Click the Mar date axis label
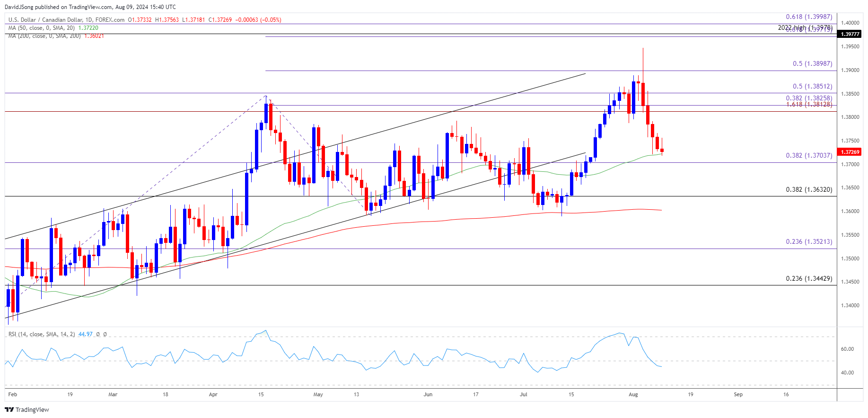868x418 pixels. [113, 394]
